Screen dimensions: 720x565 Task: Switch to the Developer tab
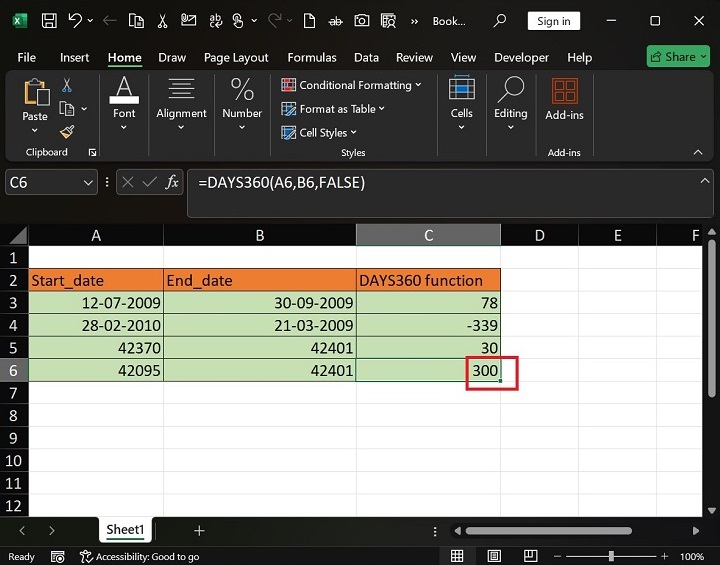pos(521,57)
